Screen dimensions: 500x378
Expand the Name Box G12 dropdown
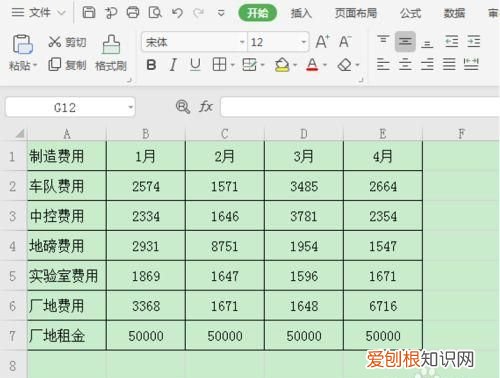(x=130, y=107)
